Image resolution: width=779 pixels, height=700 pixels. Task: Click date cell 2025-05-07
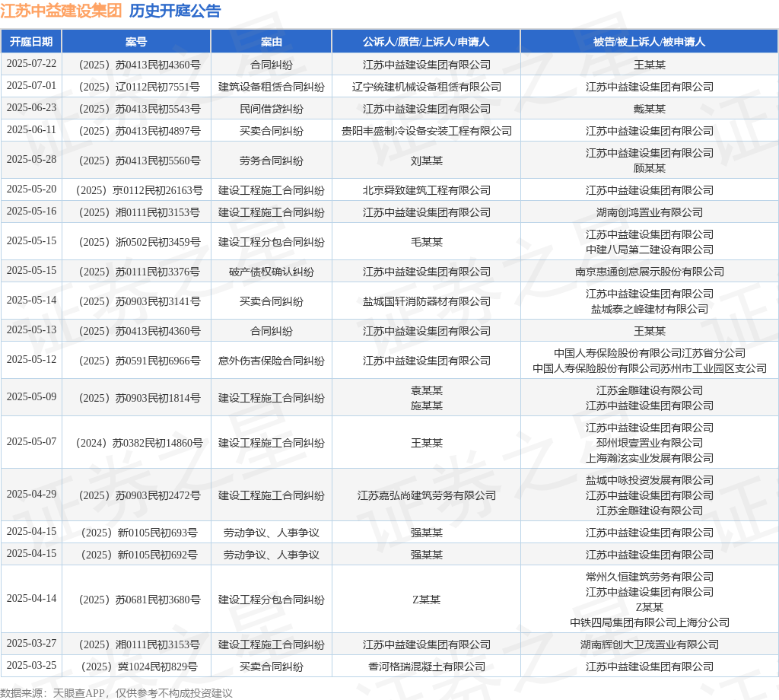point(31,441)
